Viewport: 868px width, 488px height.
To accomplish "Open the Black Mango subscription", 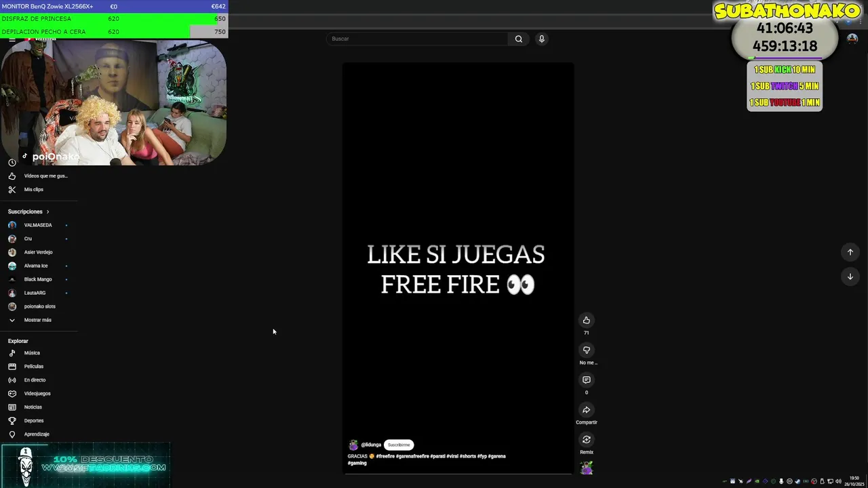I will [x=39, y=279].
